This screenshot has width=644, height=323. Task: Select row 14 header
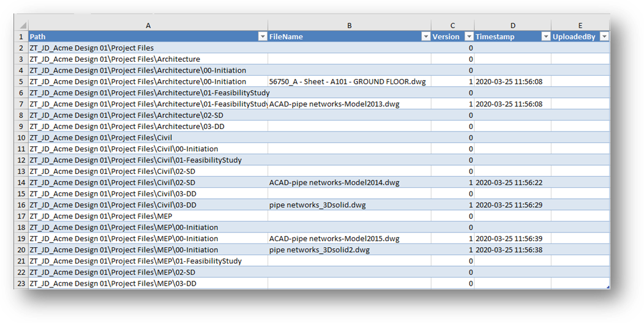pyautogui.click(x=21, y=183)
